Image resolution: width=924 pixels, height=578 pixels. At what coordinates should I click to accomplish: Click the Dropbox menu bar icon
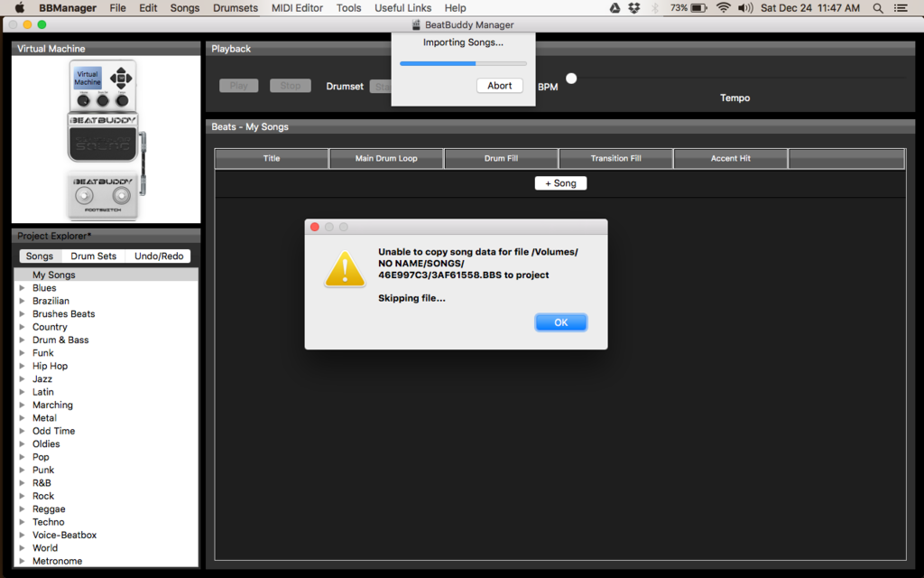coord(634,7)
